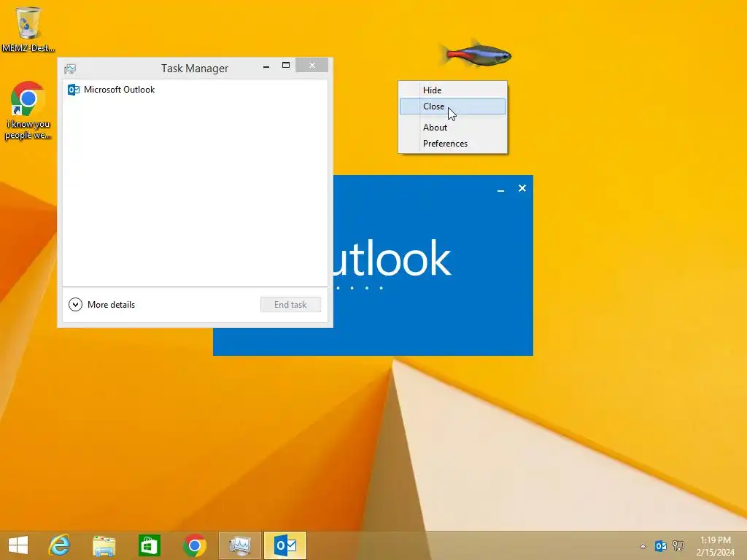Image resolution: width=747 pixels, height=560 pixels.
Task: Open About from the context menu
Action: 452,127
